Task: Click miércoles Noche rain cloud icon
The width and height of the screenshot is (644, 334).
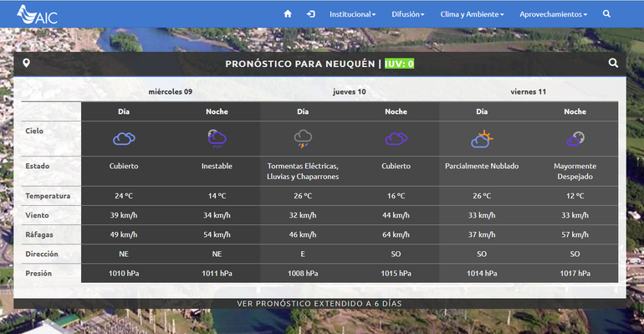Action: (217, 138)
